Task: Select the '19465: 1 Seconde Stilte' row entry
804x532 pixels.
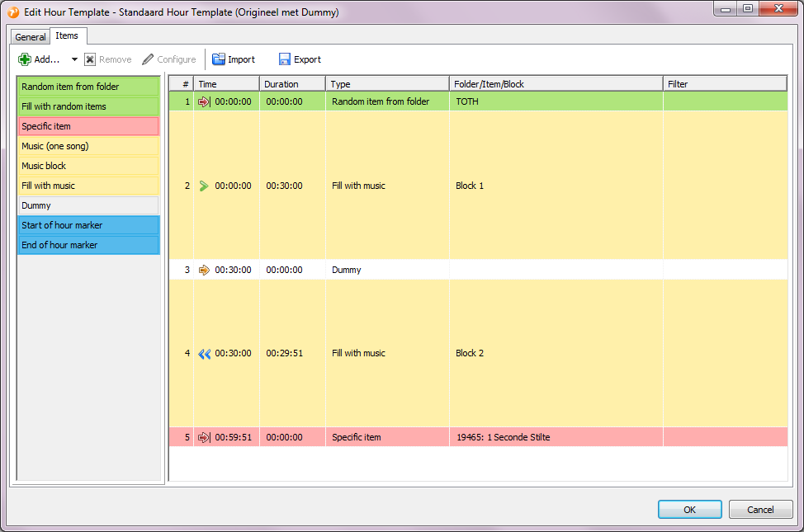Action: click(503, 437)
